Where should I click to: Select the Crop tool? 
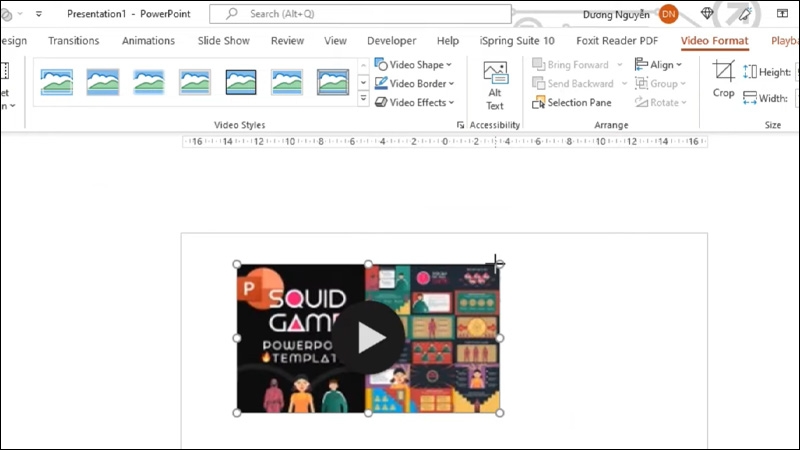(723, 79)
